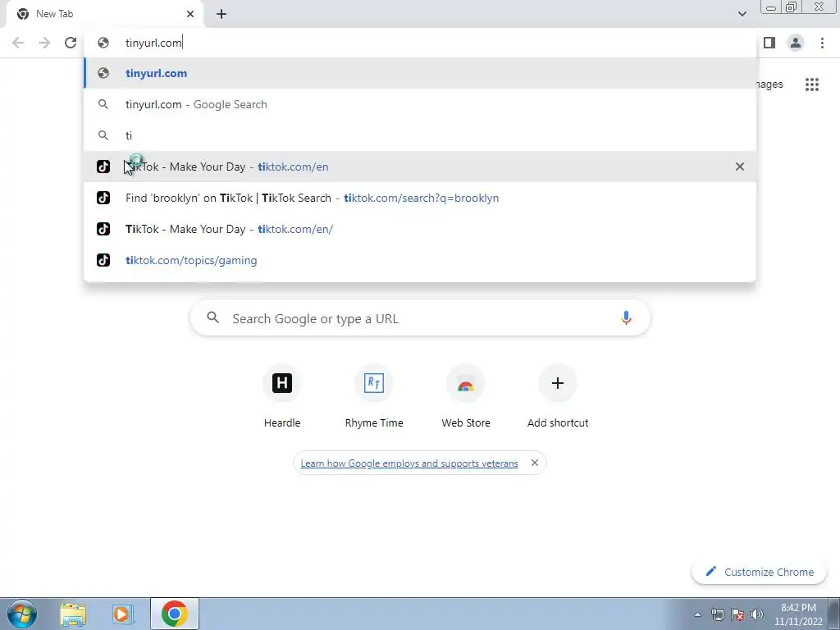Select the New Tab tab
Image resolution: width=840 pixels, height=630 pixels.
[x=104, y=14]
